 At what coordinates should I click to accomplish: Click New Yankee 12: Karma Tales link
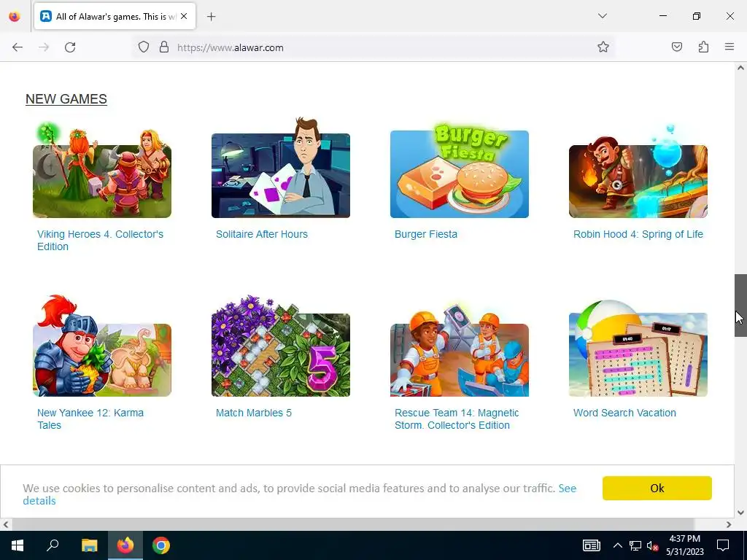90,419
